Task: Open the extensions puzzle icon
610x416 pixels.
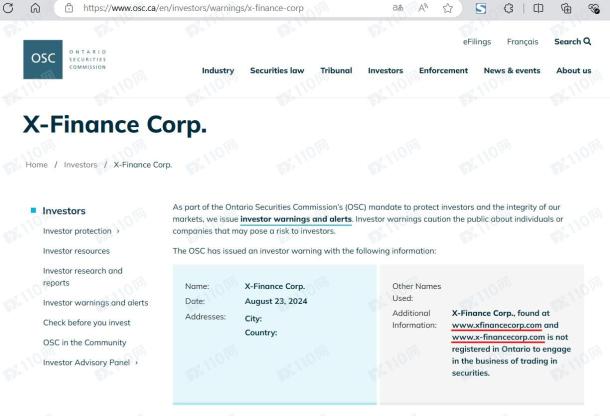Action: (x=508, y=8)
